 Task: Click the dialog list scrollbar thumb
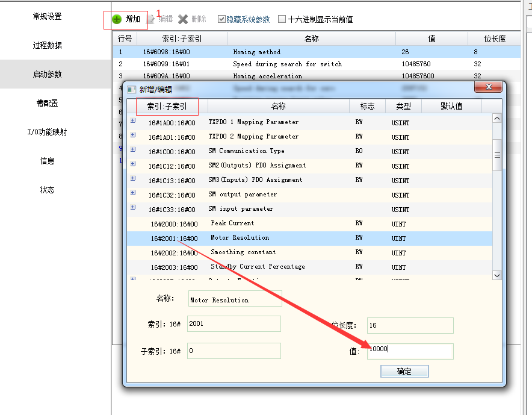[497, 155]
